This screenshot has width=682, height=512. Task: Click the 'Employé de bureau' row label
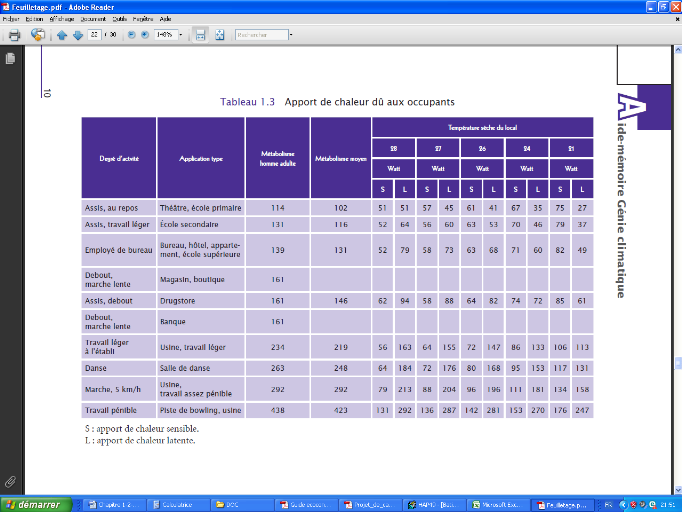119,250
